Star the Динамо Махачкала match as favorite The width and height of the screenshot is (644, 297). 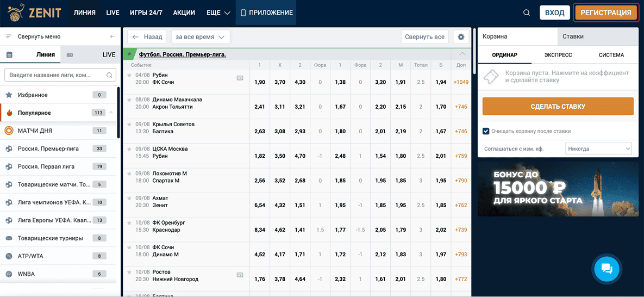129,100
